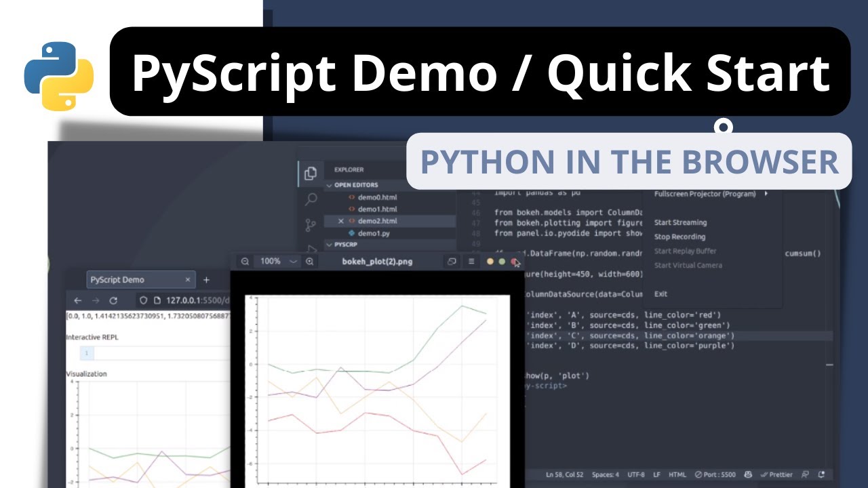Click the 'from bokeh.plotting import figure' line
This screenshot has height=488, width=868.
pyautogui.click(x=568, y=223)
